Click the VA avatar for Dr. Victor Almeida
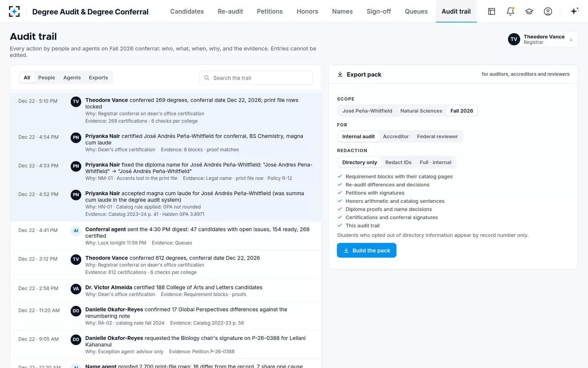This screenshot has width=588, height=368. click(x=76, y=289)
